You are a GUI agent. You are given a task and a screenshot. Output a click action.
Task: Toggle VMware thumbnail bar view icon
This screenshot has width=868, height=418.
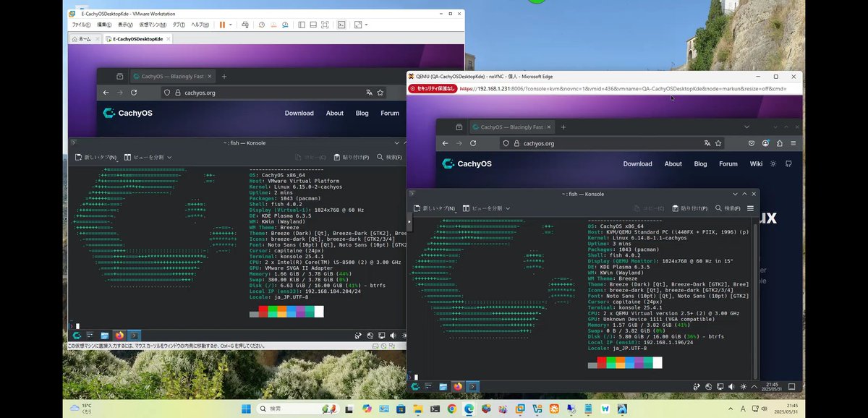click(x=312, y=25)
